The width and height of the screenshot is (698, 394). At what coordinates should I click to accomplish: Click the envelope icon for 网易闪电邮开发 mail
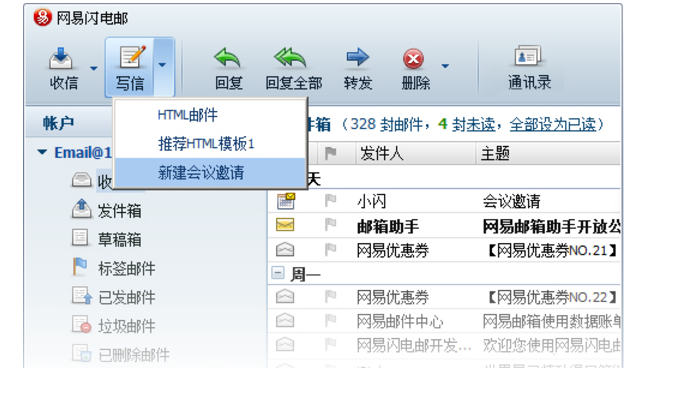click(x=285, y=344)
